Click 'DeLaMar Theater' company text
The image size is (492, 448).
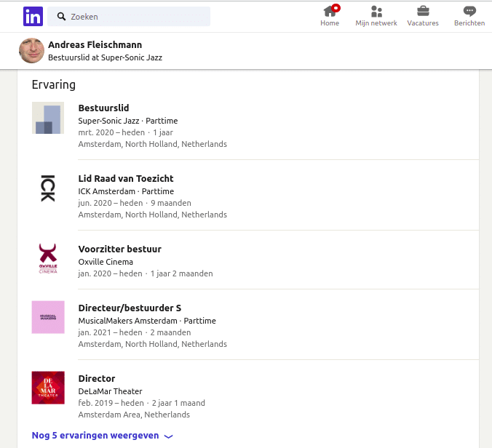(111, 391)
